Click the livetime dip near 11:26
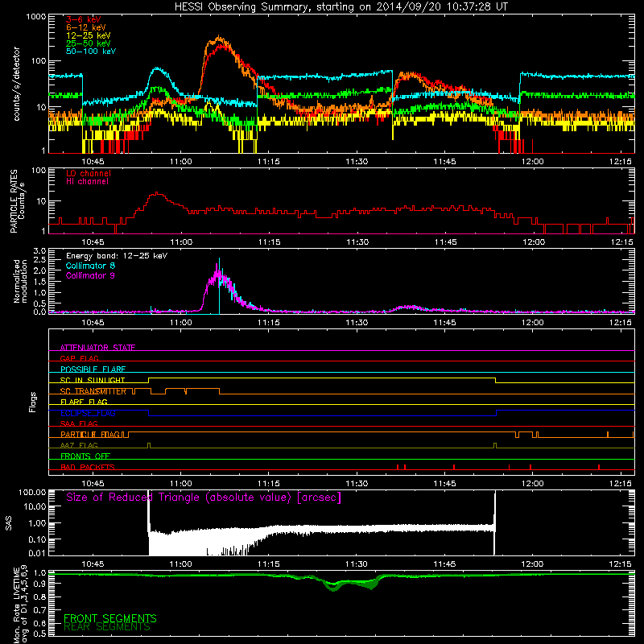644x644 pixels. click(x=333, y=587)
